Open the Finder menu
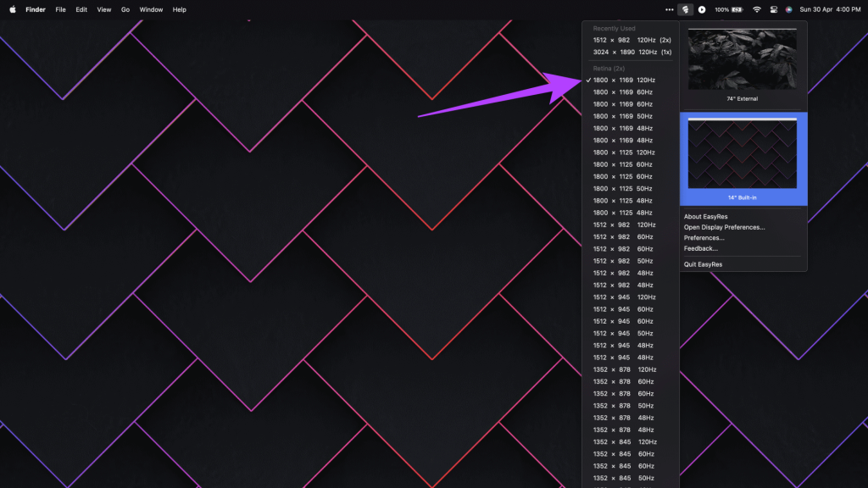Viewport: 868px width, 488px height. [x=36, y=9]
